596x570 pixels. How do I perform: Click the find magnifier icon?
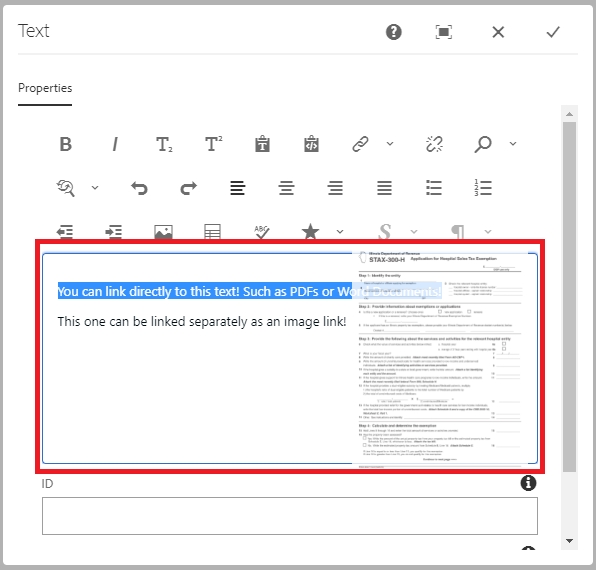click(x=483, y=144)
